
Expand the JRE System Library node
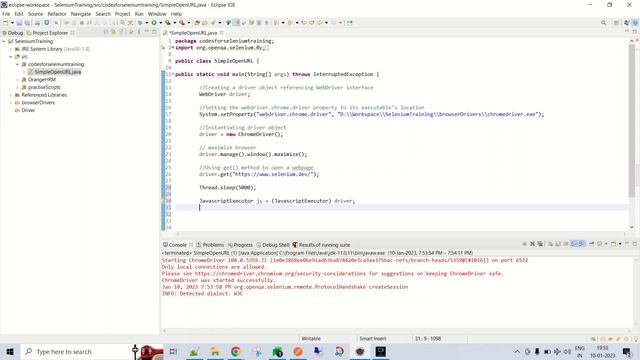pos(11,49)
